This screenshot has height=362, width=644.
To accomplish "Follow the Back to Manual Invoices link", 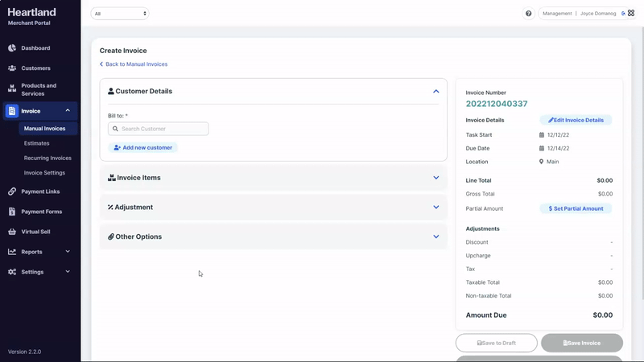I will (x=134, y=64).
